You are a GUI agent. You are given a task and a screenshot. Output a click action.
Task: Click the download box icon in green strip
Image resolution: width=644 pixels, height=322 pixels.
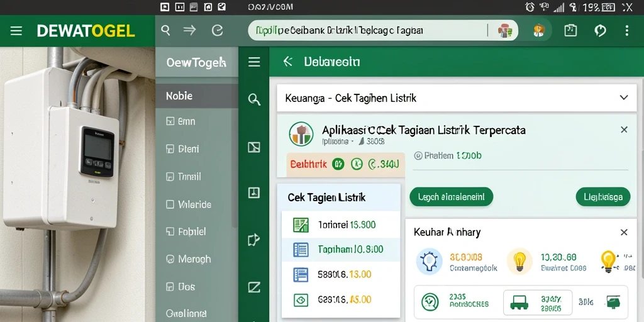254,192
